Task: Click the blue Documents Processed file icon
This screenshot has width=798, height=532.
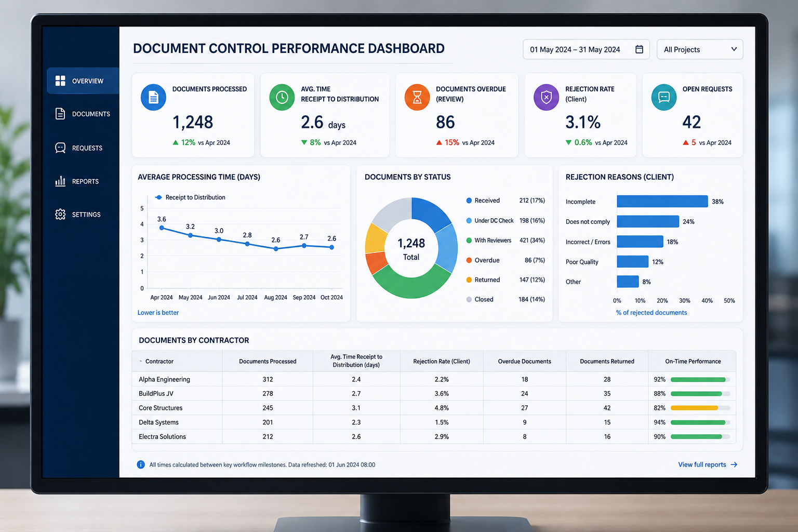Action: tap(153, 97)
